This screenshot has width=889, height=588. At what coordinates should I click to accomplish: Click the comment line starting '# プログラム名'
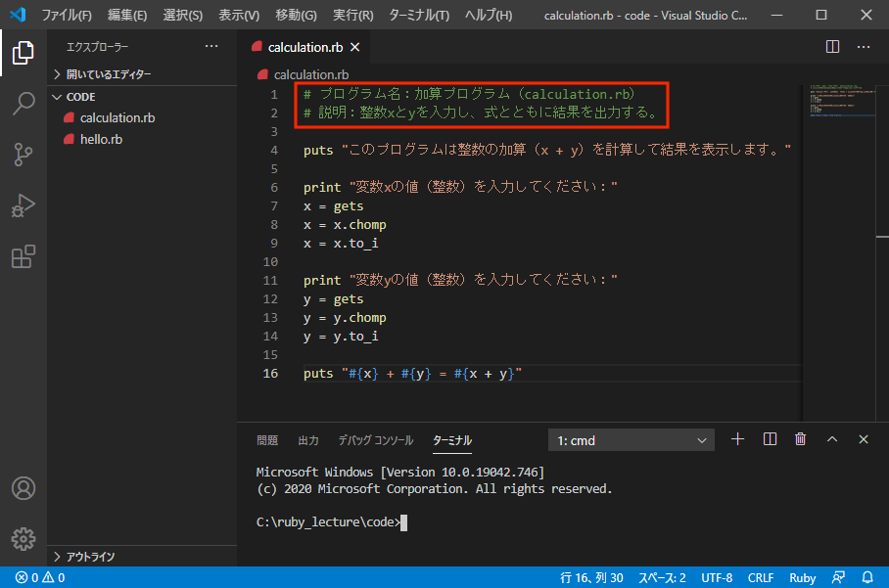coord(469,94)
